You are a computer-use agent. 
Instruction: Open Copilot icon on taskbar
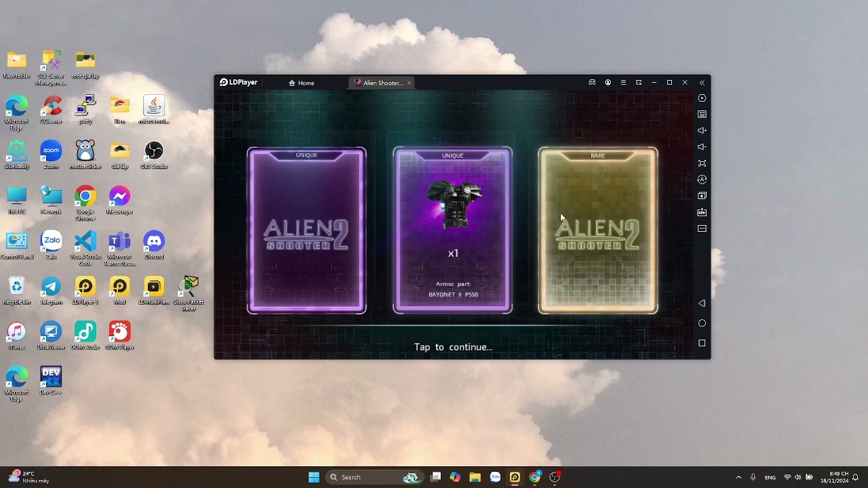tap(455, 477)
